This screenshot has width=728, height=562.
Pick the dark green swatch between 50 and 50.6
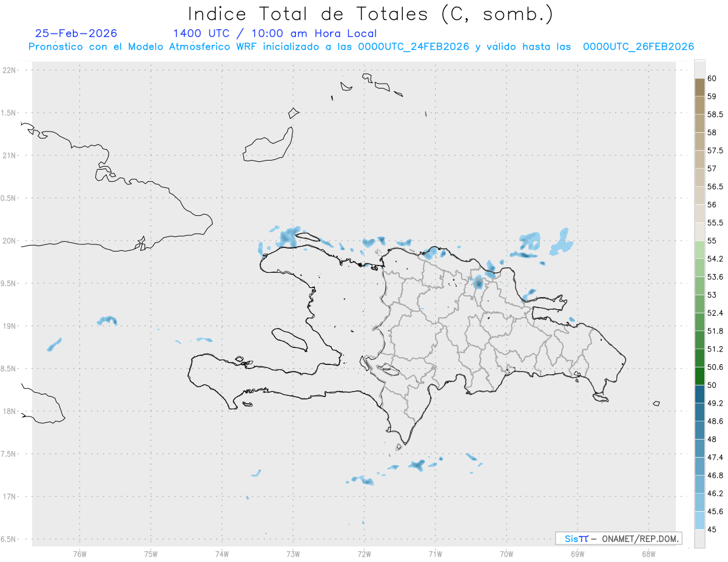click(x=699, y=376)
